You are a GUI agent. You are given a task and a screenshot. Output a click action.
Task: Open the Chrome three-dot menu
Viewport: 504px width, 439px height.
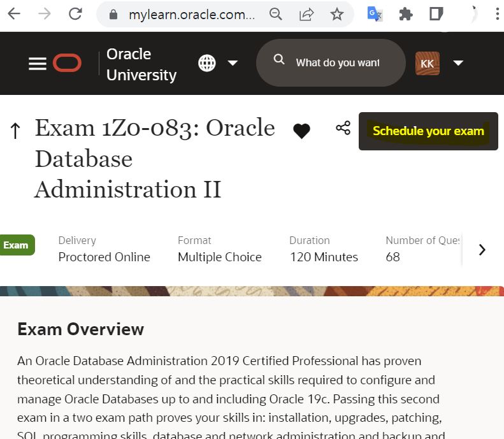pyautogui.click(x=497, y=14)
